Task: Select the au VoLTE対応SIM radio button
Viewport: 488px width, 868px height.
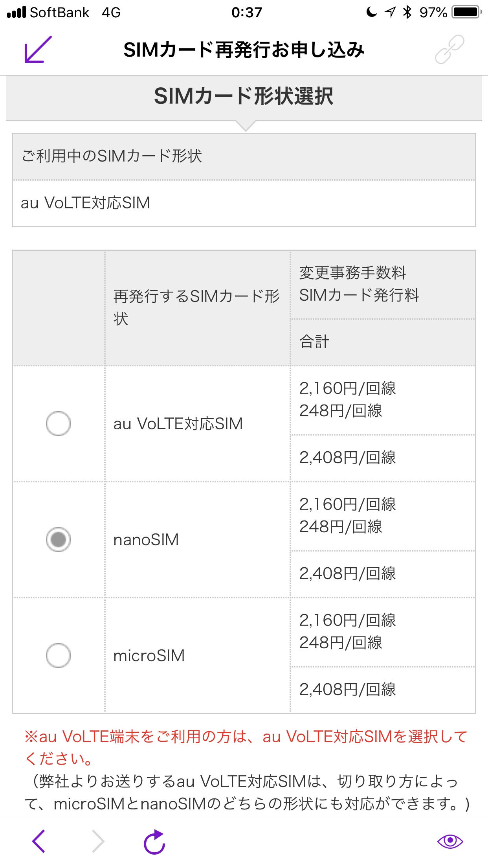Action: [58, 423]
